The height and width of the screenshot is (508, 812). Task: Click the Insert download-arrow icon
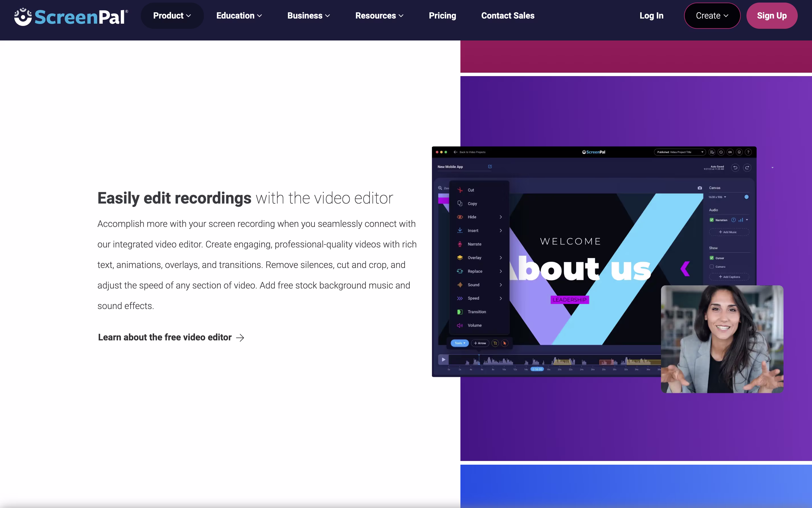tap(460, 230)
